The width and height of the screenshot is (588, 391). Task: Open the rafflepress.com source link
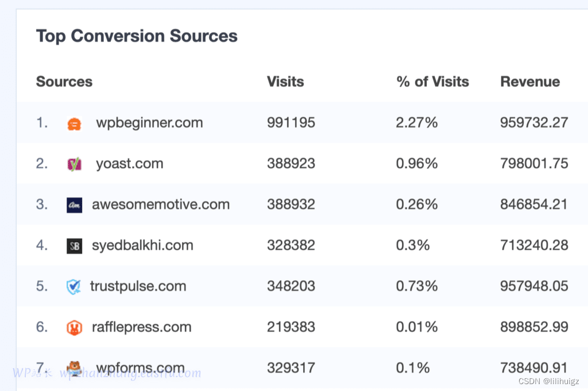[142, 327]
